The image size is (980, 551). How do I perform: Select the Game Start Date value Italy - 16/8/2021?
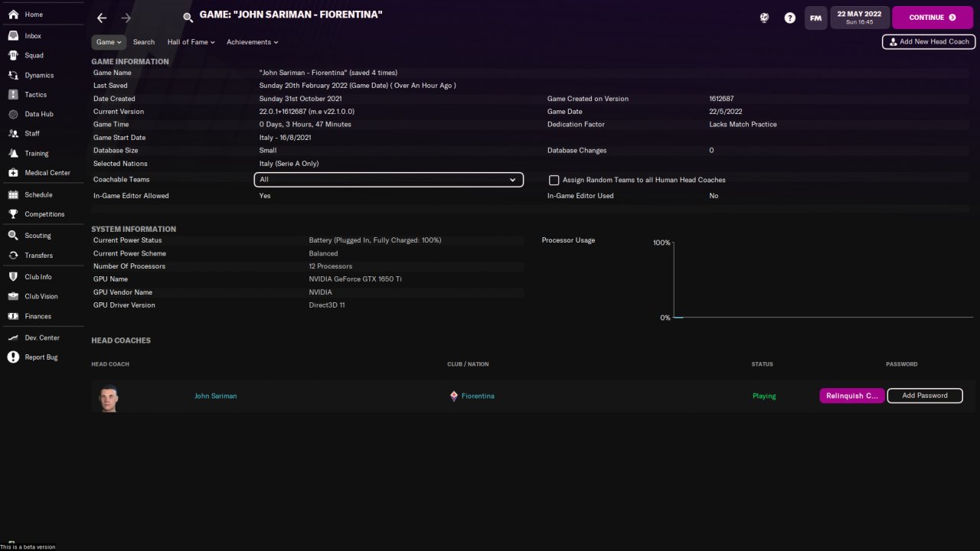(286, 138)
